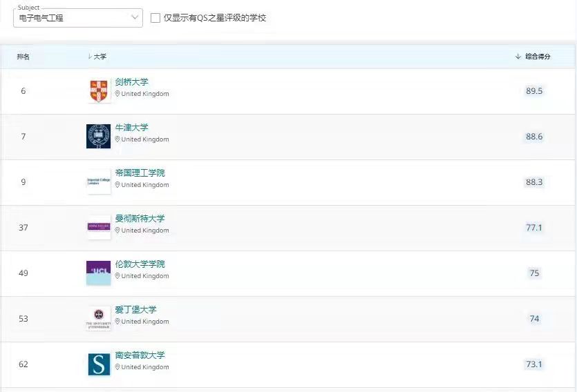Click rank 7 in the 牛津大学 row
This screenshot has height=392, width=577.
(23, 136)
